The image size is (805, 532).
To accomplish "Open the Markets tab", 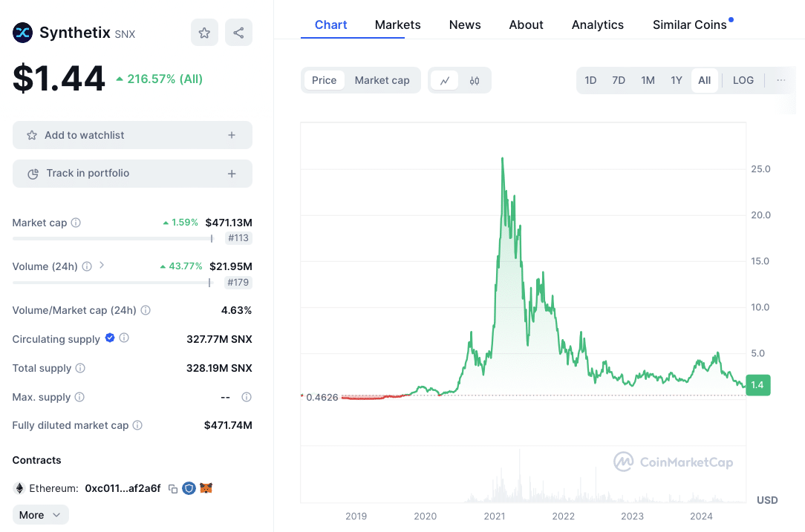I will point(398,24).
